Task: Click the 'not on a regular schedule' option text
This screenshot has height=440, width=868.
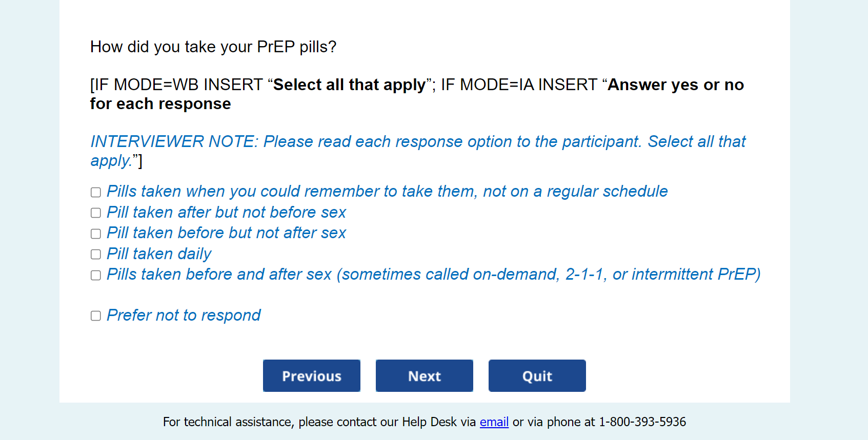Action: (x=575, y=192)
